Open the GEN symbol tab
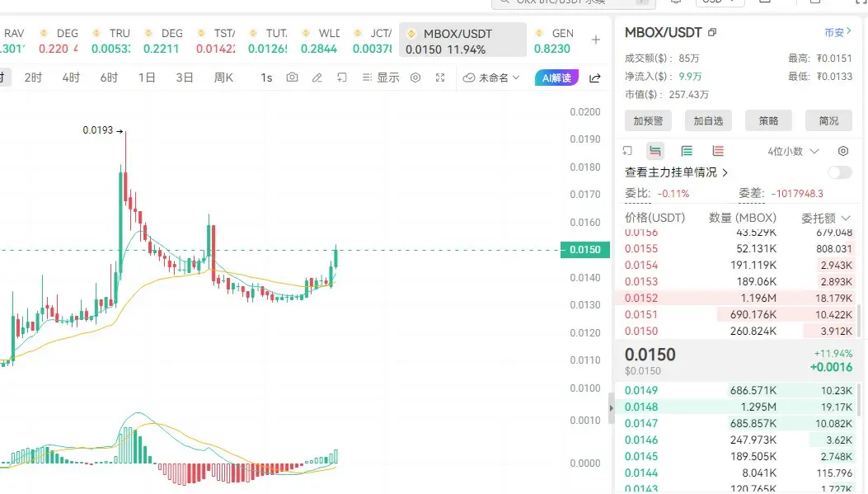Image resolution: width=868 pixels, height=494 pixels. click(554, 41)
